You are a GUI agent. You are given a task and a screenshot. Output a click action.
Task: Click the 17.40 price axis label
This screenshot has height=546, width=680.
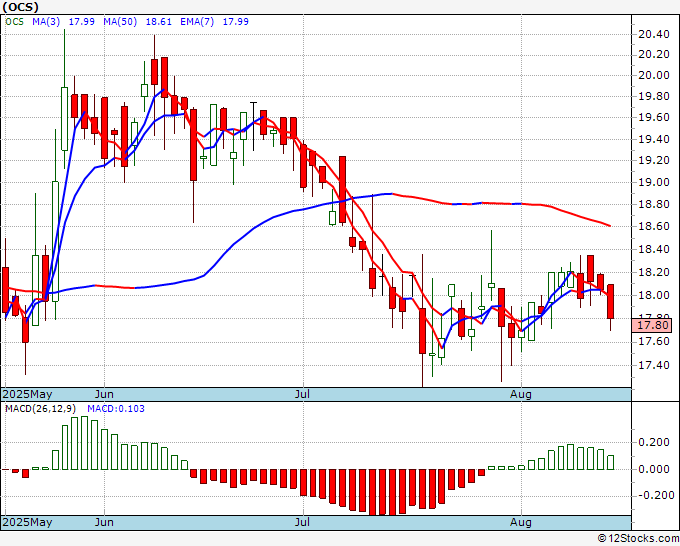click(654, 365)
